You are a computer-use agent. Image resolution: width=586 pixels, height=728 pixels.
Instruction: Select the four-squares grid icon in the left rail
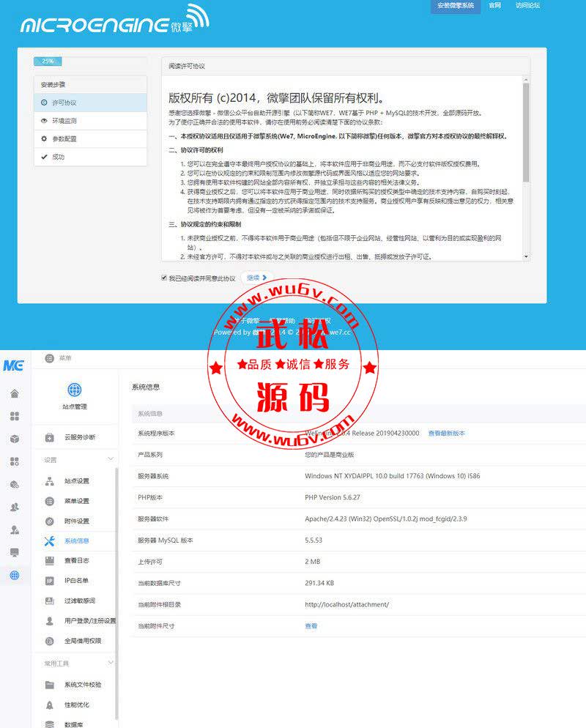tap(15, 416)
